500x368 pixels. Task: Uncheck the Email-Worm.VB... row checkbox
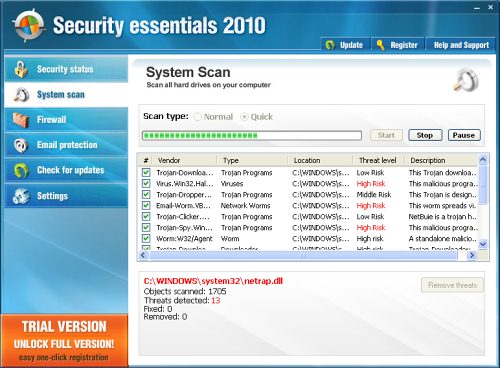tap(146, 206)
